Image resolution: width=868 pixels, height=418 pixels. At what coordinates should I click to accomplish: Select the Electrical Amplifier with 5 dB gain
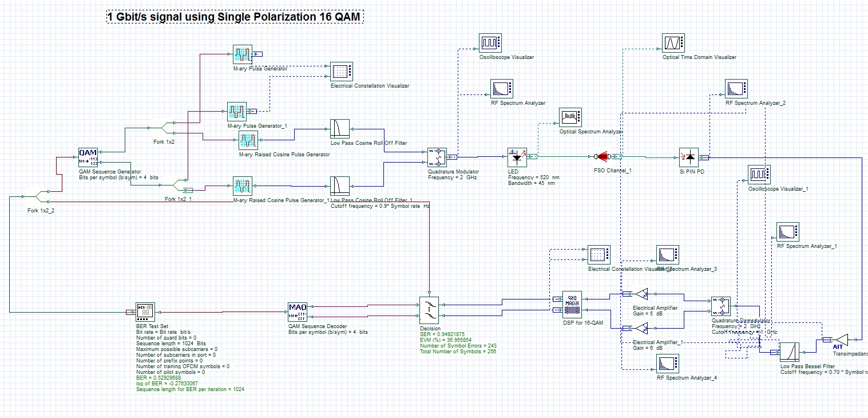(x=642, y=293)
